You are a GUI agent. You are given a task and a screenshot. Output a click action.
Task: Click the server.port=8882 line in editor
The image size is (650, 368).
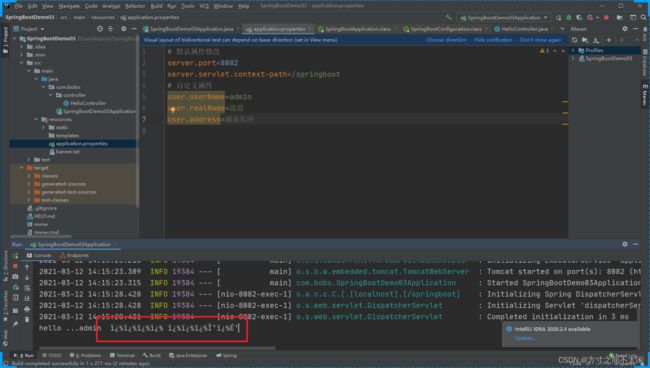point(202,63)
